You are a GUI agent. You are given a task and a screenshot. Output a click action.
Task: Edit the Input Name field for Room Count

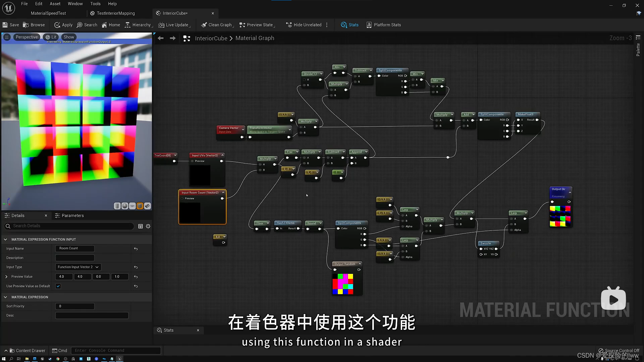pyautogui.click(x=74, y=248)
